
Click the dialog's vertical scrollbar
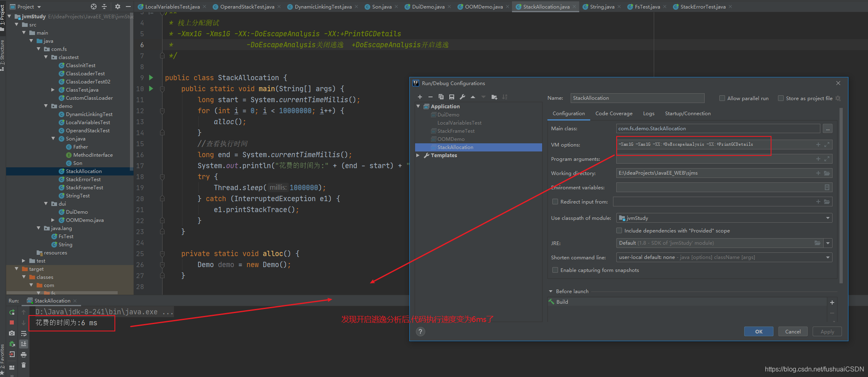click(841, 195)
